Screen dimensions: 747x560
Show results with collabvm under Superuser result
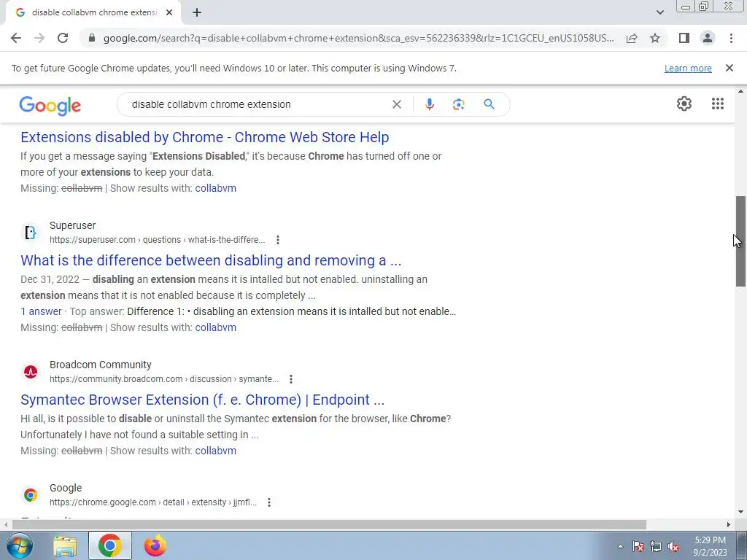pyautogui.click(x=215, y=327)
